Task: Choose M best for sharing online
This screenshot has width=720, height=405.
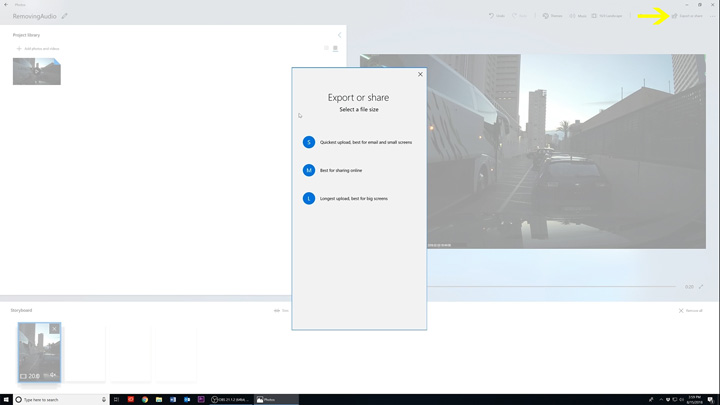Action: click(309, 170)
